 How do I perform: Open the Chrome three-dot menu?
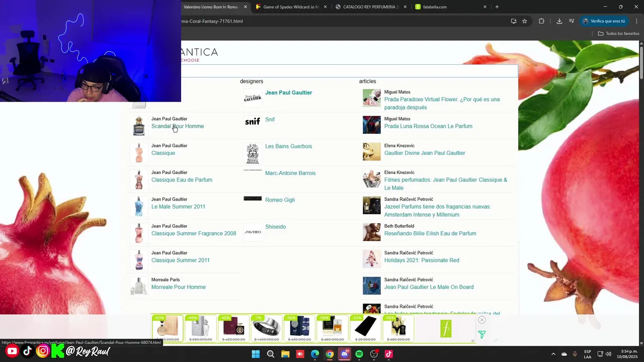click(636, 21)
